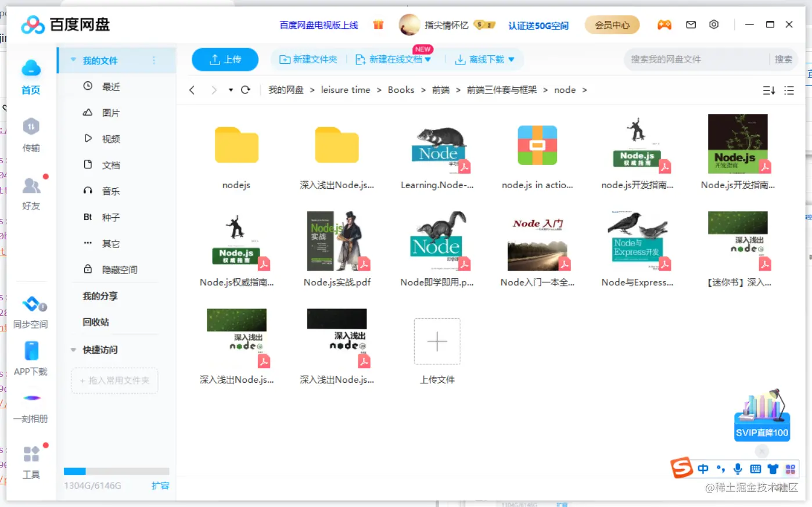The width and height of the screenshot is (812, 507).
Task: Expand the chevron after node breadcrumb
Action: (x=584, y=90)
